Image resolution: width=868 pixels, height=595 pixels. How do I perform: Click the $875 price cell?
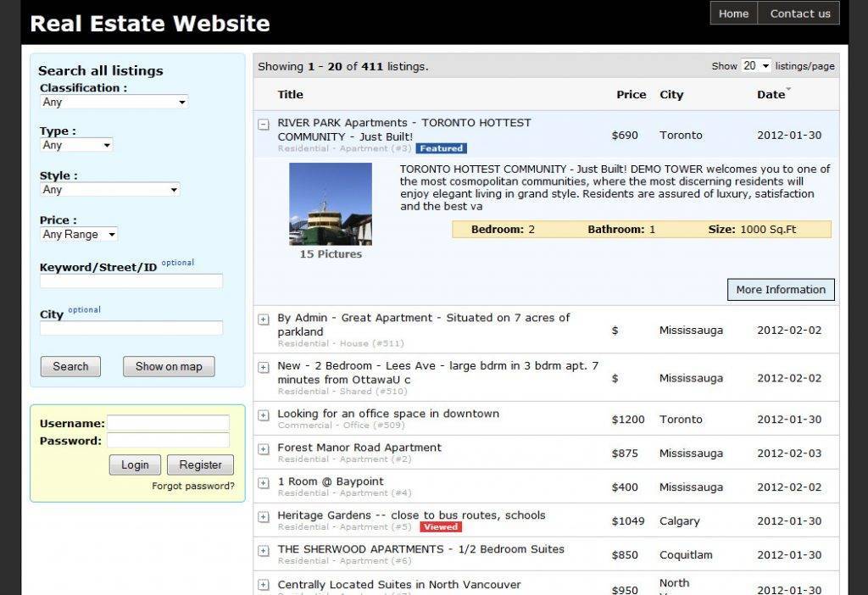tap(625, 453)
